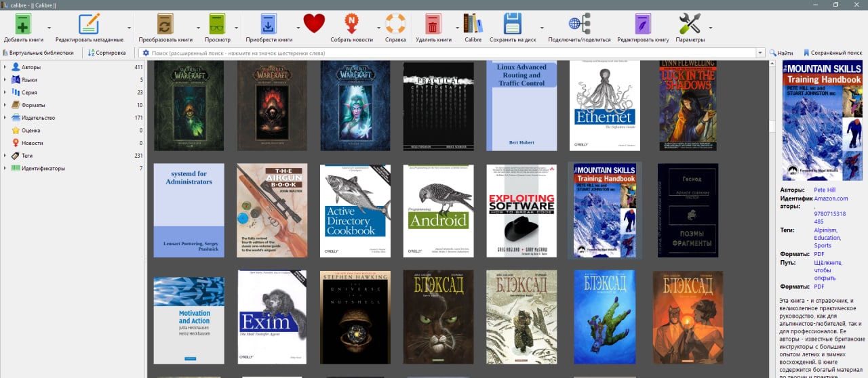Select the Гесиод Поэмы Фрагменты cover
Screen dimensions: 868x378
[688, 210]
